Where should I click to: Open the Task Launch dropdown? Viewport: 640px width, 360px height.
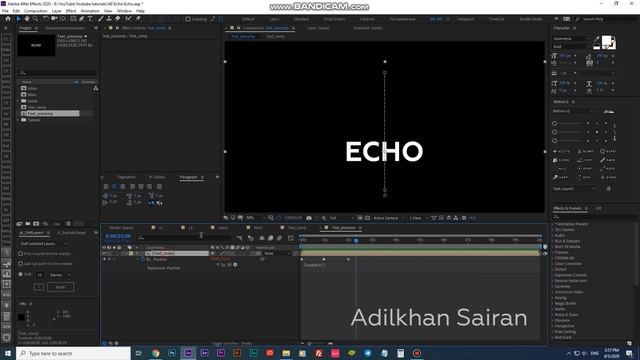pyautogui.click(x=573, y=189)
